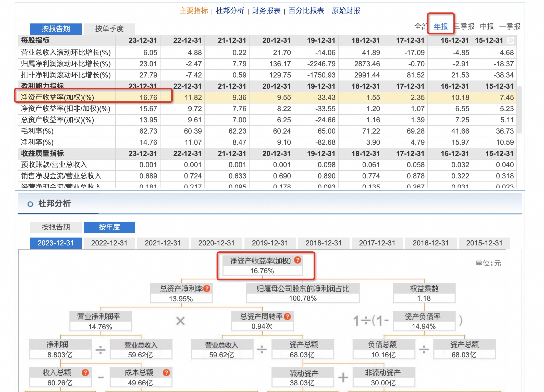544x392 pixels.
Task: Click the 净资产收益率(扣非/加权)(%) row label
Action: 66,109
